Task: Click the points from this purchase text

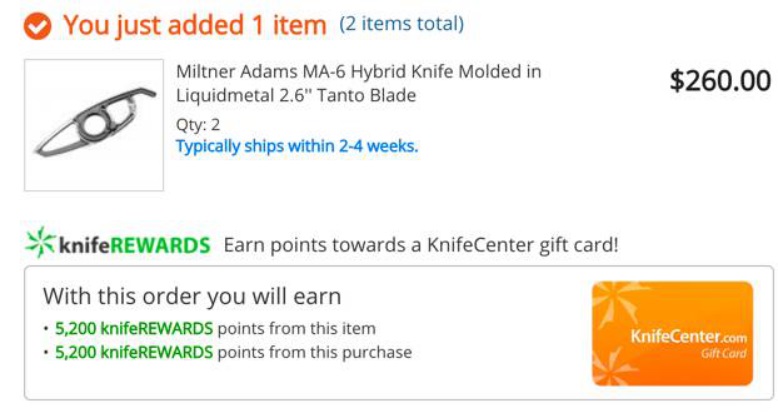Action: point(315,352)
